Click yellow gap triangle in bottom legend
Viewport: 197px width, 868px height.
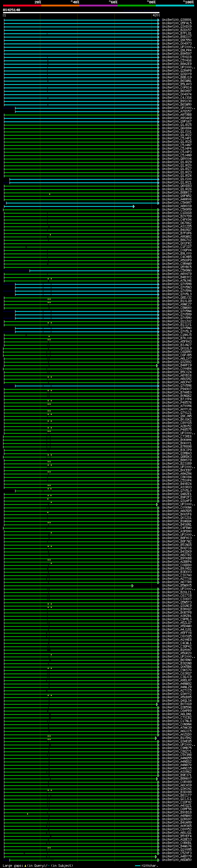click(25, 865)
